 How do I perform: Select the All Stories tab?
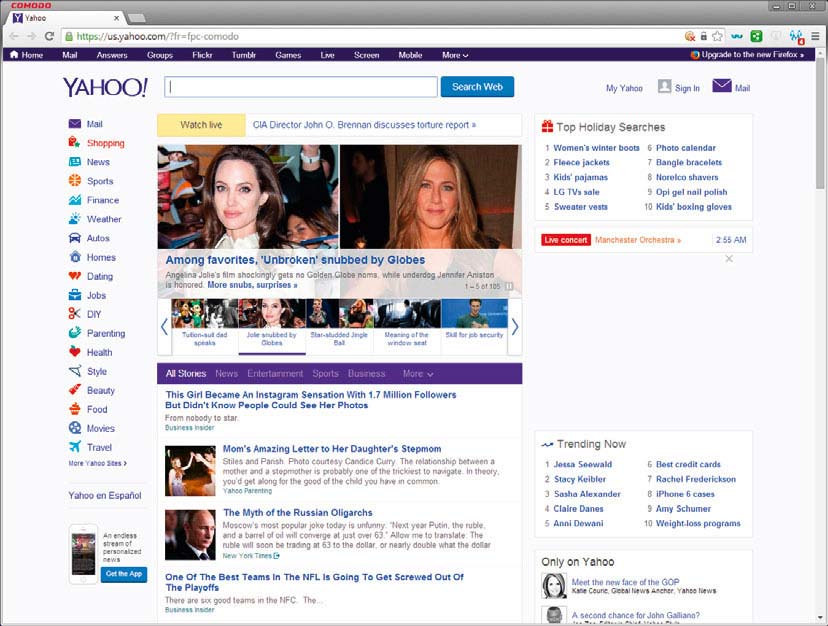click(186, 373)
